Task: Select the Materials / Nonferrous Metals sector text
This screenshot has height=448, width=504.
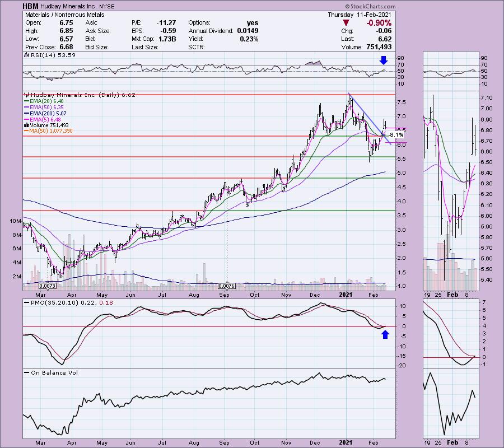Action: [x=64, y=15]
